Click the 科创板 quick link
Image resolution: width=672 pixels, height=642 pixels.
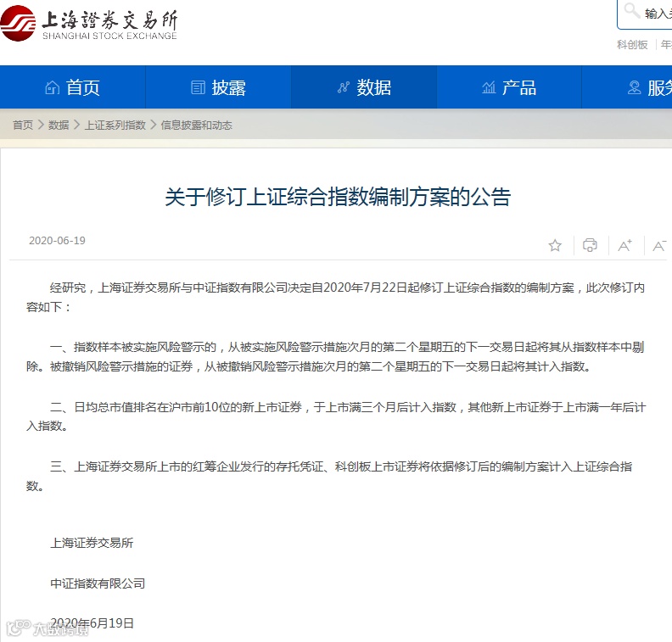pos(632,45)
